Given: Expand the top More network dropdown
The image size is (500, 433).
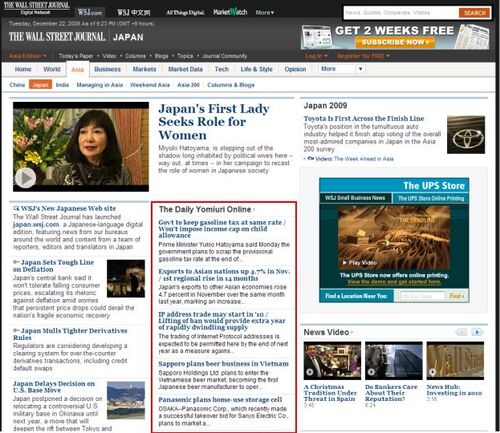Looking at the screenshot, I should 265,13.
